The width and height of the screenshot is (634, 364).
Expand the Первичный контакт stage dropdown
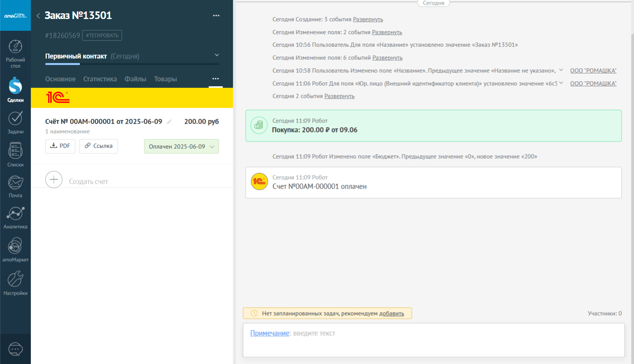coord(217,56)
